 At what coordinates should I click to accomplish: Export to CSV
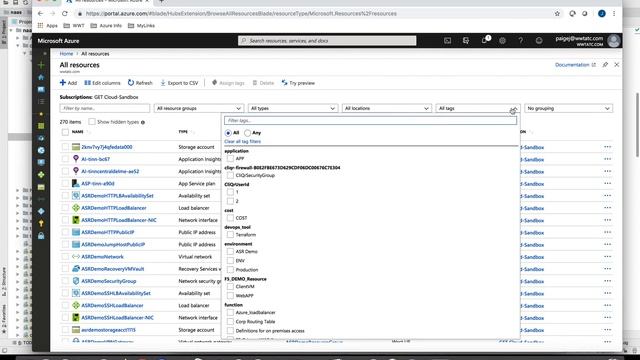(179, 83)
